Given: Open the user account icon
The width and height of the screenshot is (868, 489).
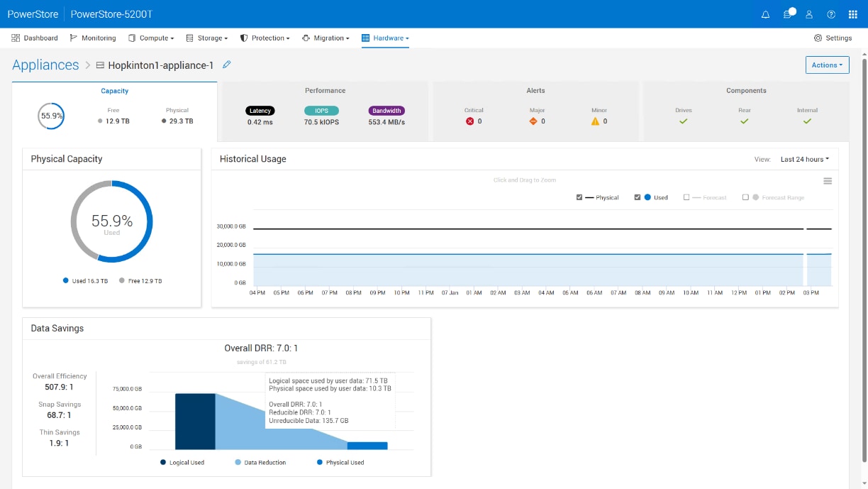Looking at the screenshot, I should coord(809,14).
